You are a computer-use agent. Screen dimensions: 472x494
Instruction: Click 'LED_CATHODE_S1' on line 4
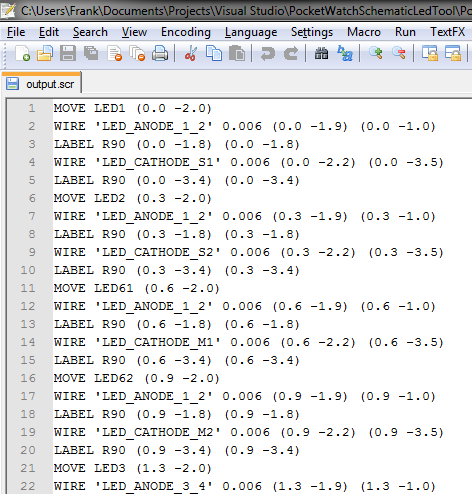[158, 162]
